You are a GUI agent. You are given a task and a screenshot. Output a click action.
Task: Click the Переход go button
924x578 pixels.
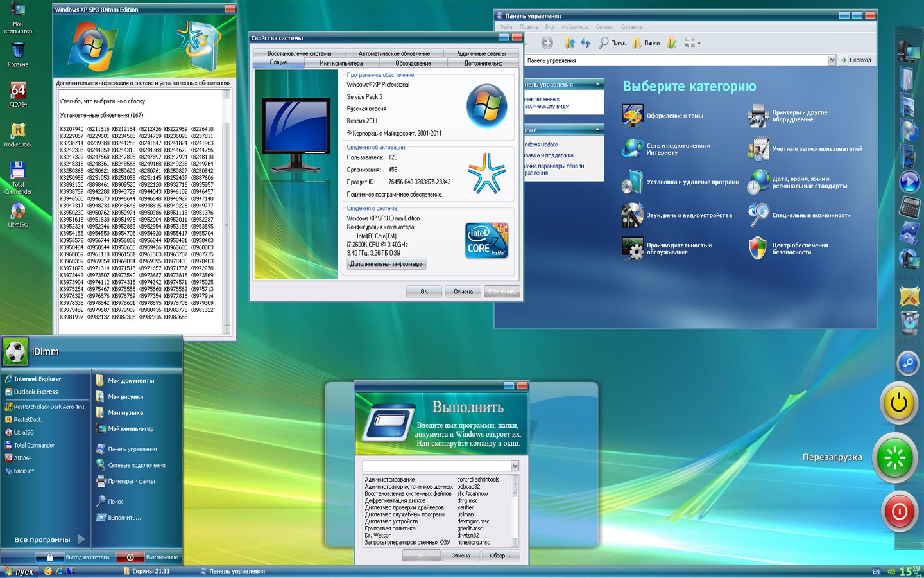click(x=856, y=60)
